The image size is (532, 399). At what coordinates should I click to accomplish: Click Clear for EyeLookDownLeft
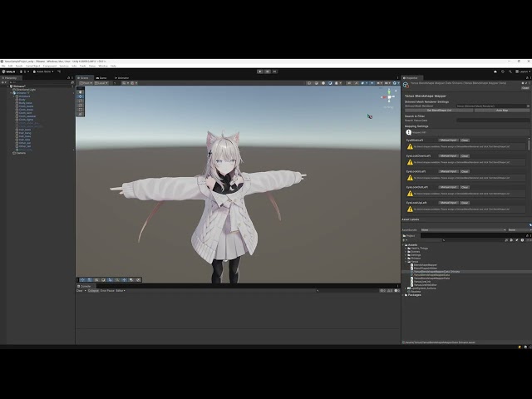pyautogui.click(x=465, y=155)
